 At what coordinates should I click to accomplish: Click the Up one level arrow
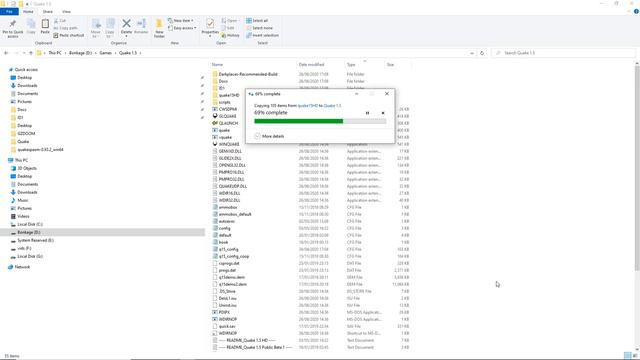[x=31, y=53]
